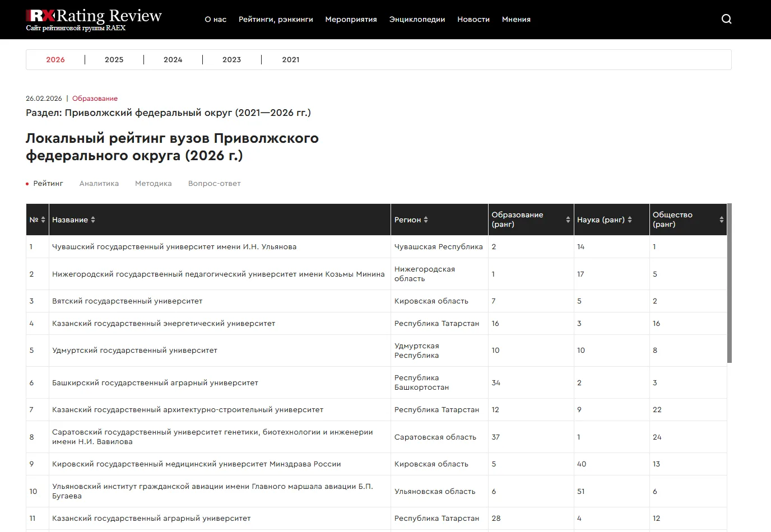This screenshot has height=532, width=771.
Task: Switch to the Аналитика tab
Action: coord(99,183)
